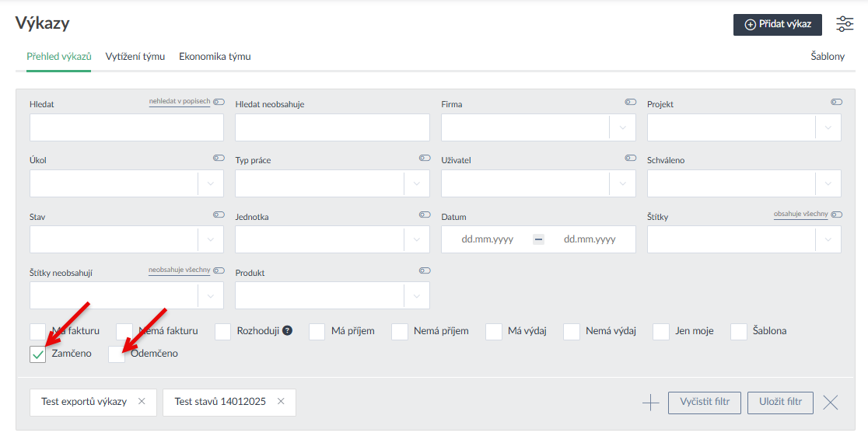Image resolution: width=868 pixels, height=436 pixels.
Task: Enable the Jen moje checkbox
Action: (661, 332)
